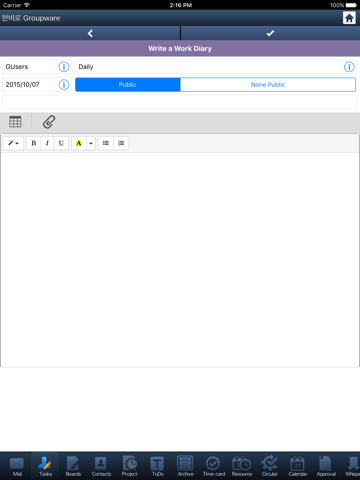This screenshot has width=360, height=480.
Task: Select the None Public option
Action: click(x=268, y=85)
